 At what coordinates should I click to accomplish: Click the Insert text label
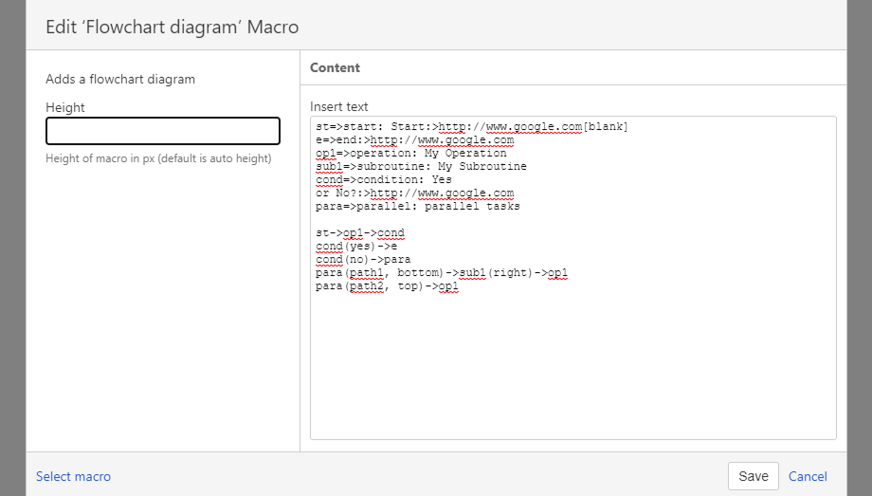click(339, 106)
